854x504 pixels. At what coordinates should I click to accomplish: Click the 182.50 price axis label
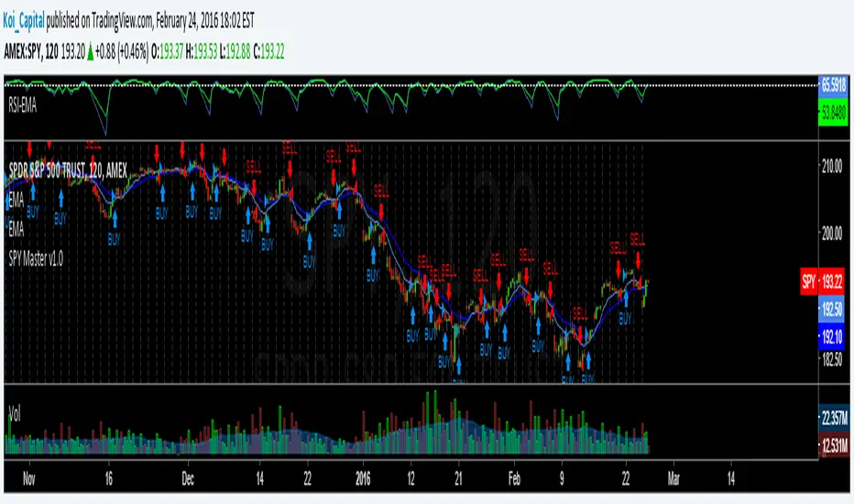coord(833,360)
